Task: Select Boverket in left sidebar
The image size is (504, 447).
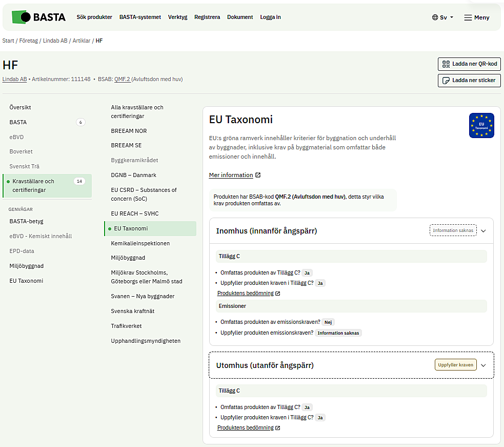Action: click(21, 151)
